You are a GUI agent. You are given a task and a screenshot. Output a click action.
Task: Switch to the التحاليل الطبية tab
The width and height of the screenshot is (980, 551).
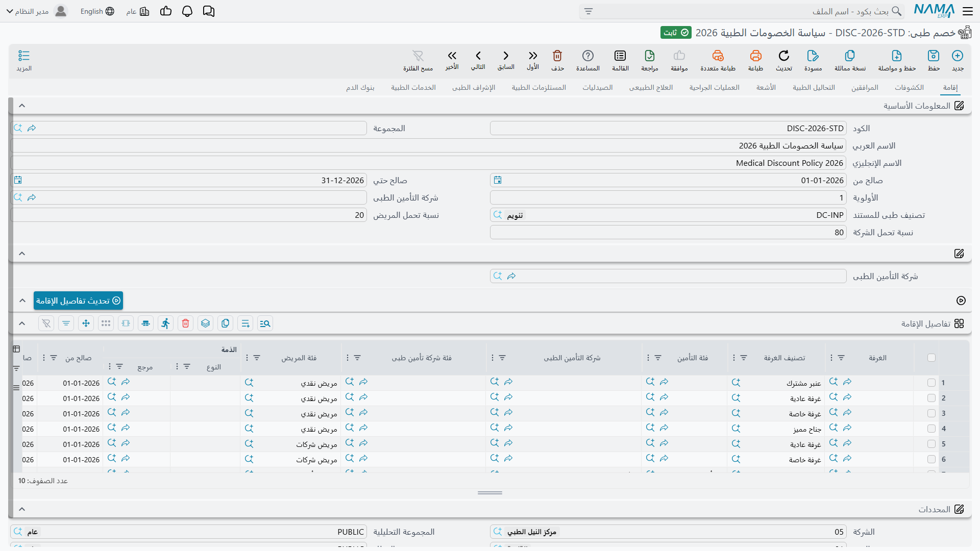pyautogui.click(x=814, y=87)
